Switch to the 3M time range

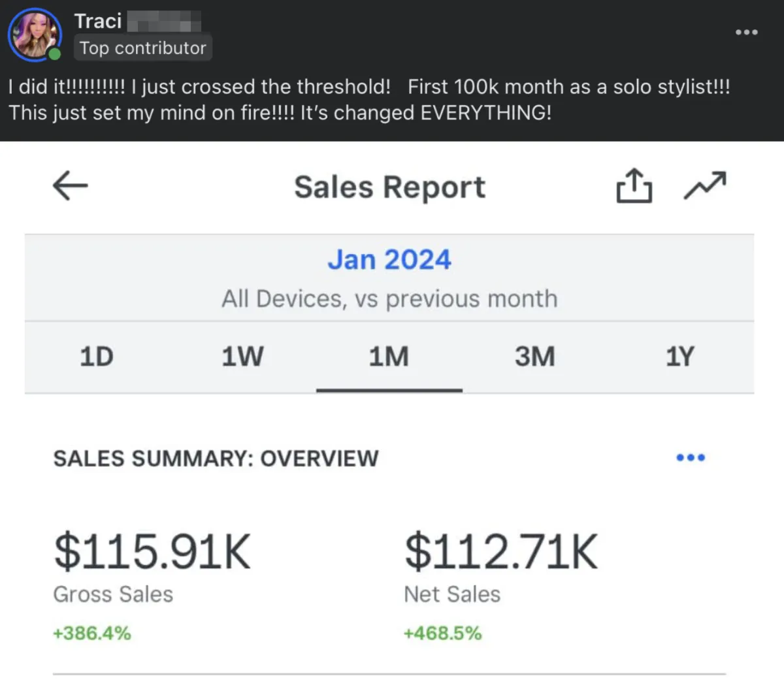(x=534, y=357)
